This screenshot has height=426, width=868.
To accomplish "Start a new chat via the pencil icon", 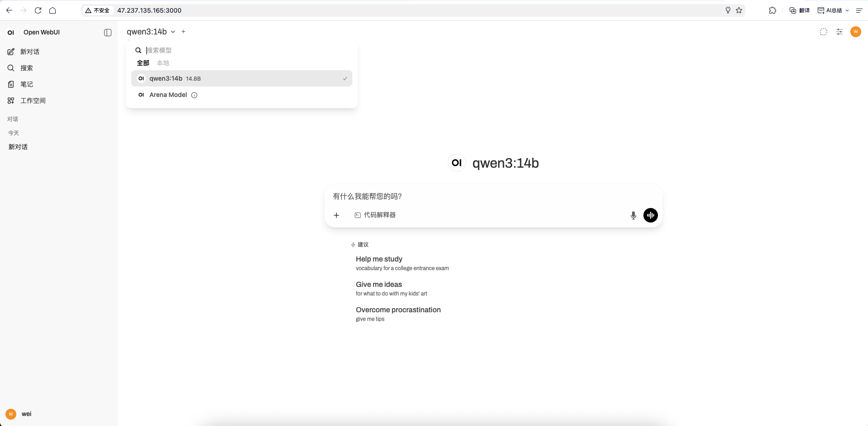I will [11, 52].
